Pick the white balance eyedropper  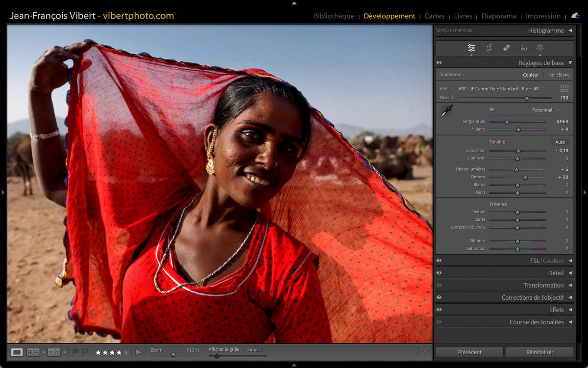446,111
